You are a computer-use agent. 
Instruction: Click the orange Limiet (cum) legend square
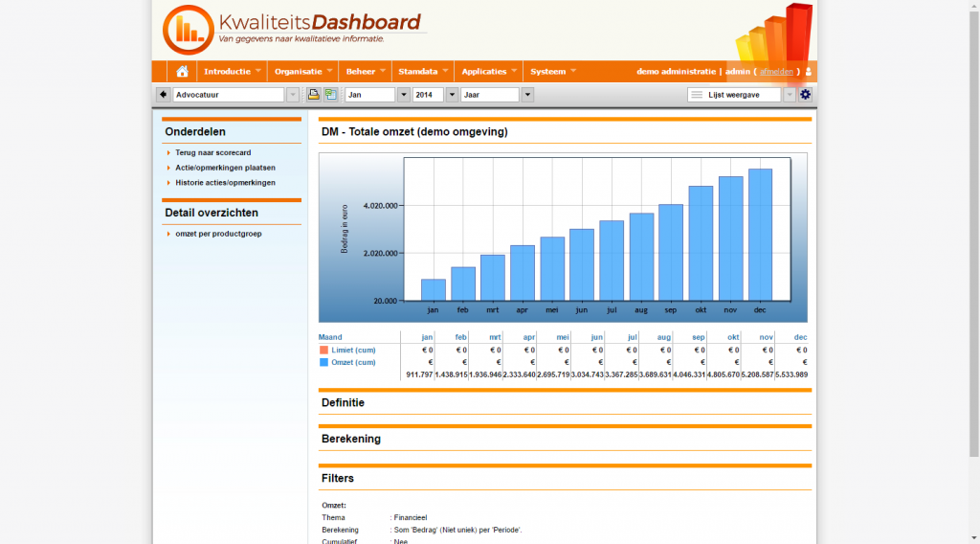click(x=324, y=351)
